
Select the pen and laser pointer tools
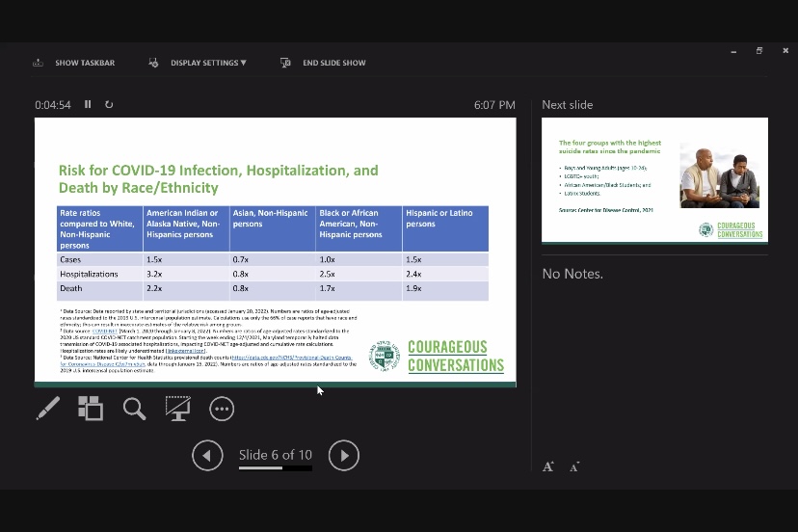coord(48,409)
